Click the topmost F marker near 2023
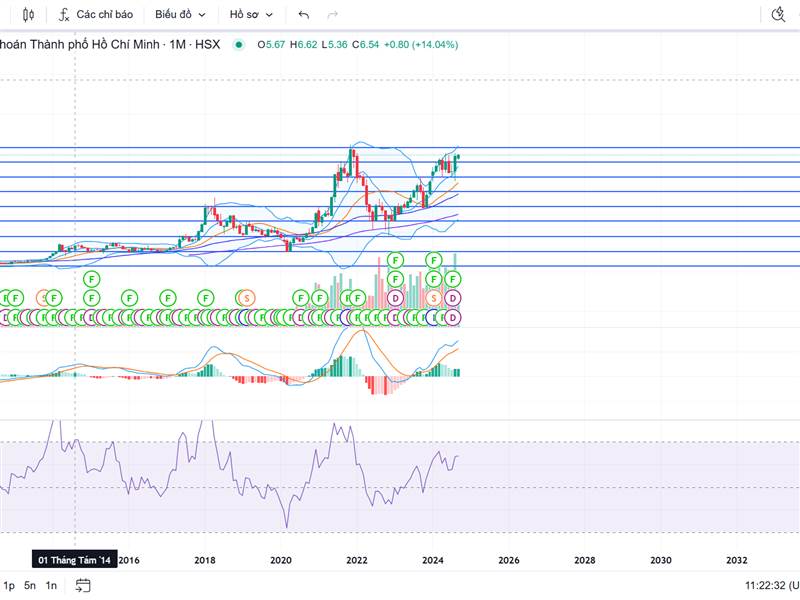800x600 pixels. pos(395,260)
